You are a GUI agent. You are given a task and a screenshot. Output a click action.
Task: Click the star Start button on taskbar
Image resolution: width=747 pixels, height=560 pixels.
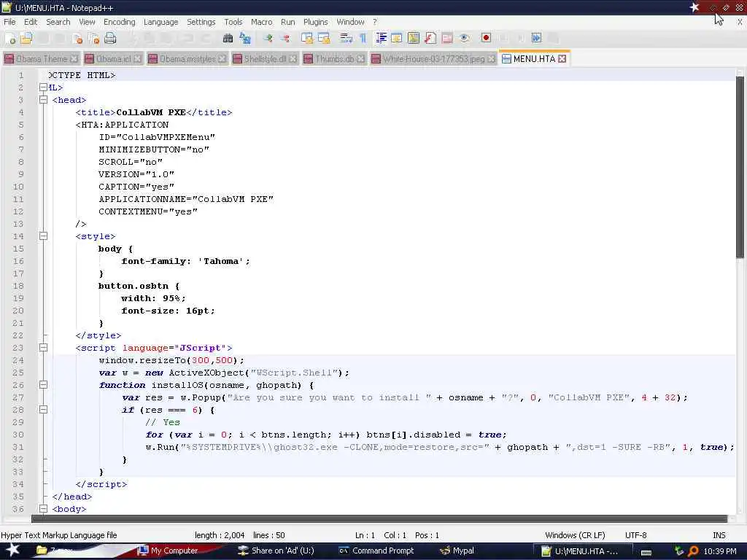coord(12,551)
